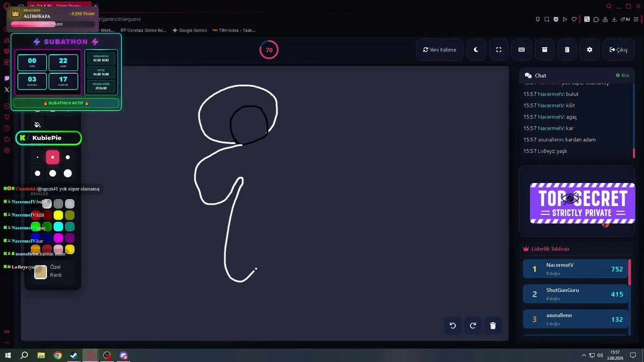Screen dimensions: 644x362
Task: Take a snapshot using the browser snapshot icon
Action: pos(547,19)
